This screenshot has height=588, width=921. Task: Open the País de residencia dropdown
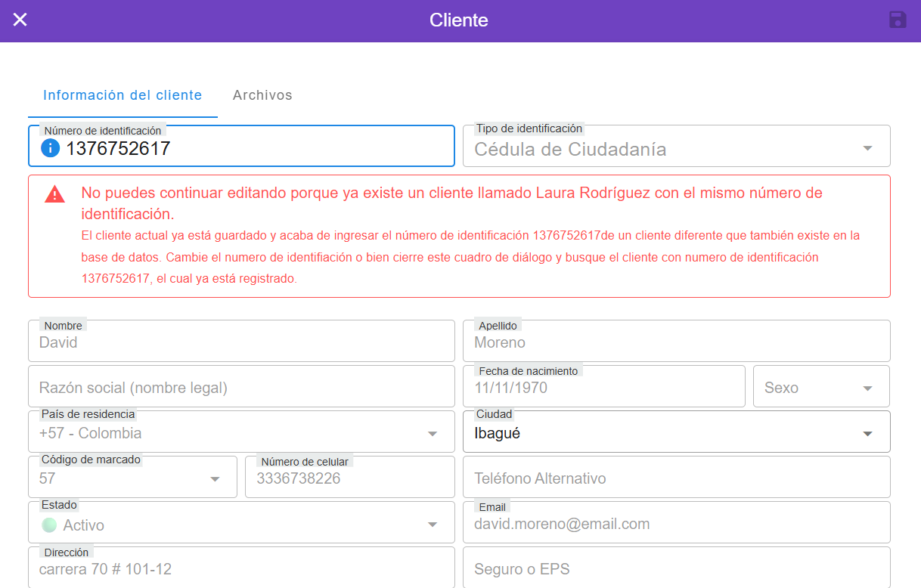click(x=432, y=434)
